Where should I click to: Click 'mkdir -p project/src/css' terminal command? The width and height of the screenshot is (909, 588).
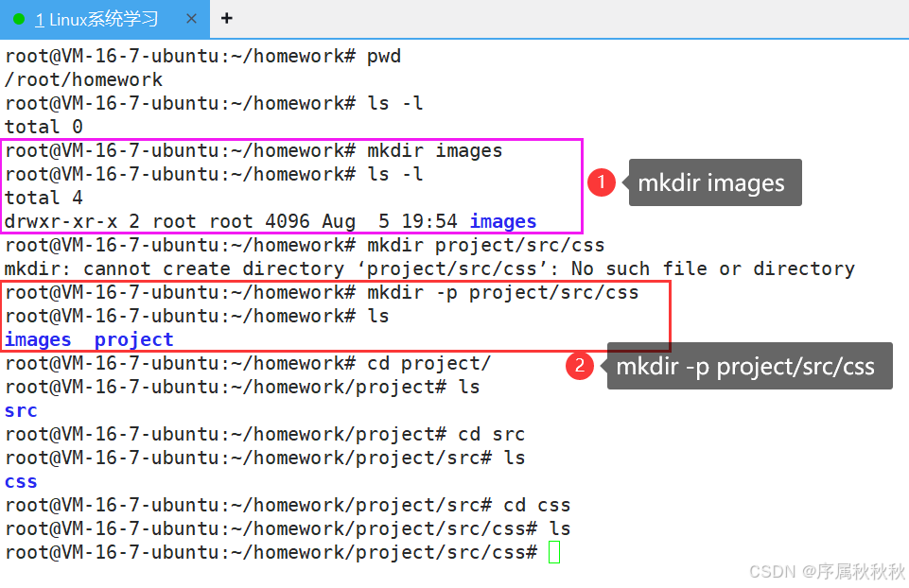tap(502, 292)
